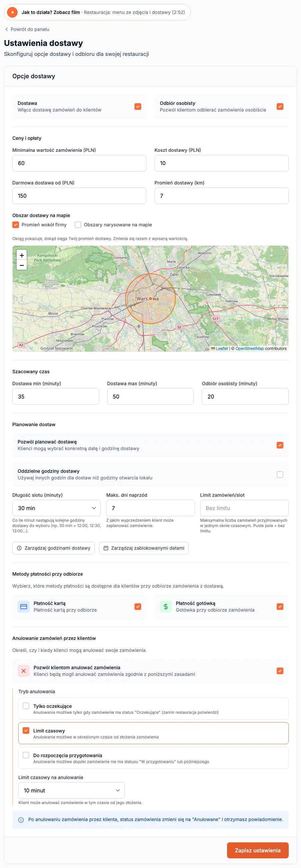The image size is (301, 868).
Task: Click the map zoom in plus icon
Action: click(22, 255)
